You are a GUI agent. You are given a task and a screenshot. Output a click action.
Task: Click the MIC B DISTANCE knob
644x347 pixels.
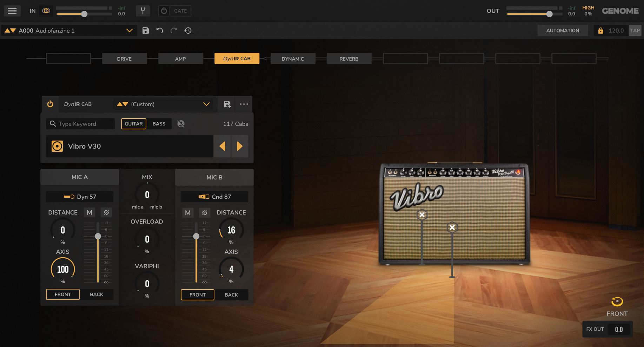coord(231,230)
